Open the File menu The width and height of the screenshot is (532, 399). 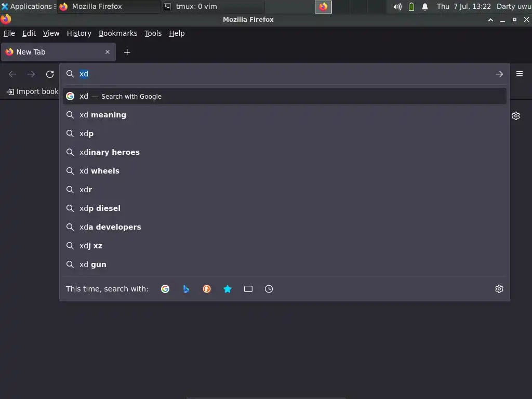[9, 33]
